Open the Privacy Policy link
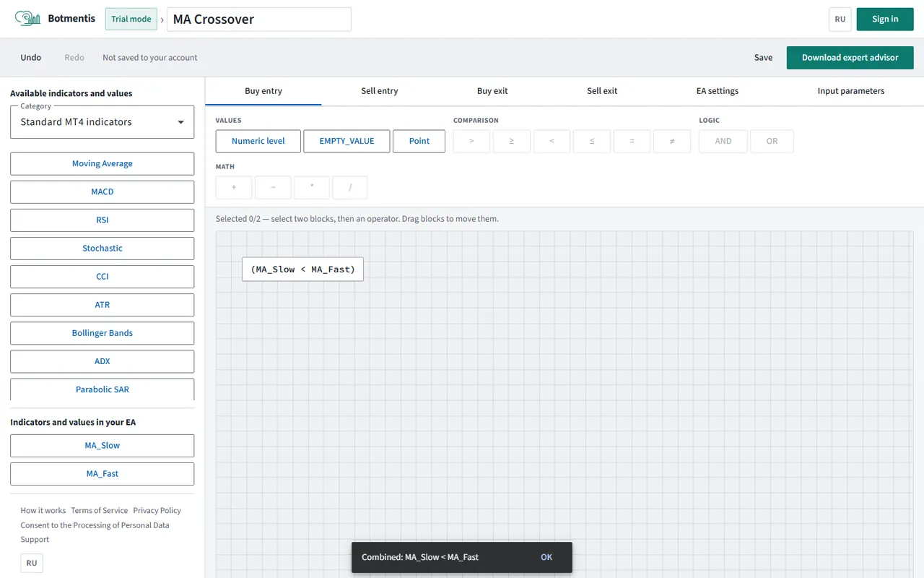Image resolution: width=924 pixels, height=578 pixels. click(157, 511)
